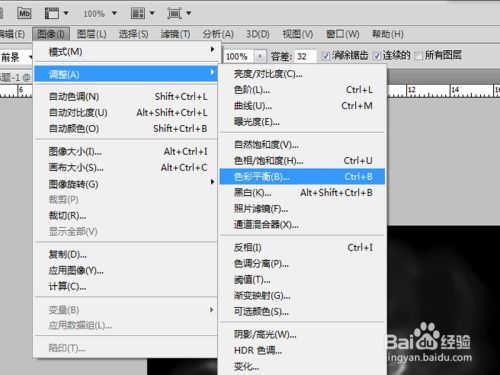The width and height of the screenshot is (500, 375).
Task: Click the 容差 tolerance input field
Action: 305,56
